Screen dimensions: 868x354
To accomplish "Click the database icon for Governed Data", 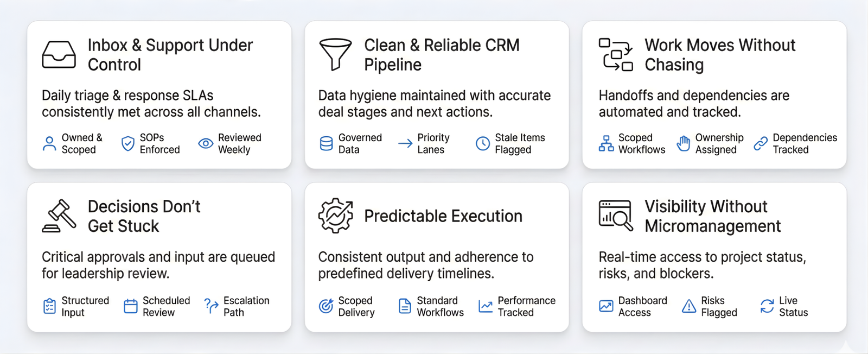I will [x=326, y=143].
